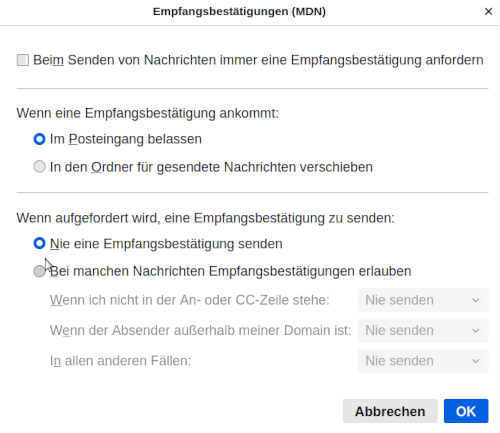
Task: Click the dialog title 'Empfangsbestätigungen (MDN)'
Action: (239, 11)
